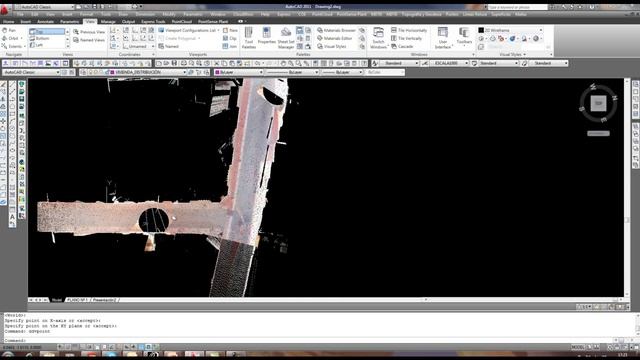Click the Previous View button
Viewport: 640px width, 360px height.
pyautogui.click(x=89, y=32)
